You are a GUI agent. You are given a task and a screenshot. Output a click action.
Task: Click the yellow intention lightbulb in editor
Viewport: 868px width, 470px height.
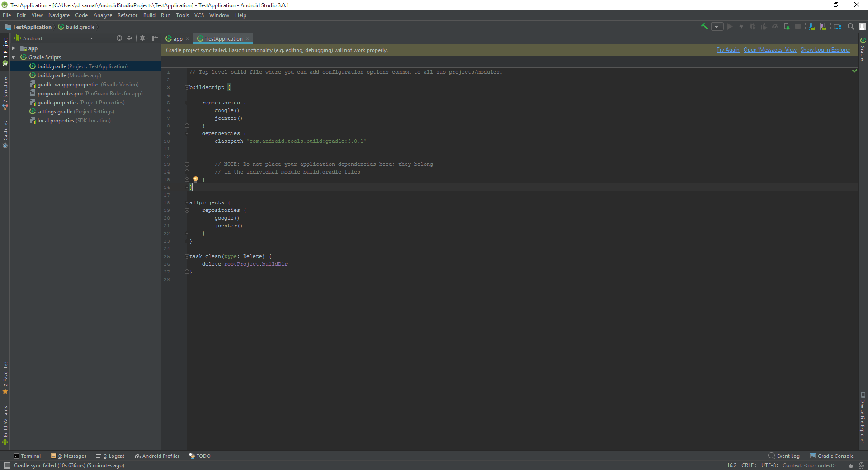tap(196, 179)
